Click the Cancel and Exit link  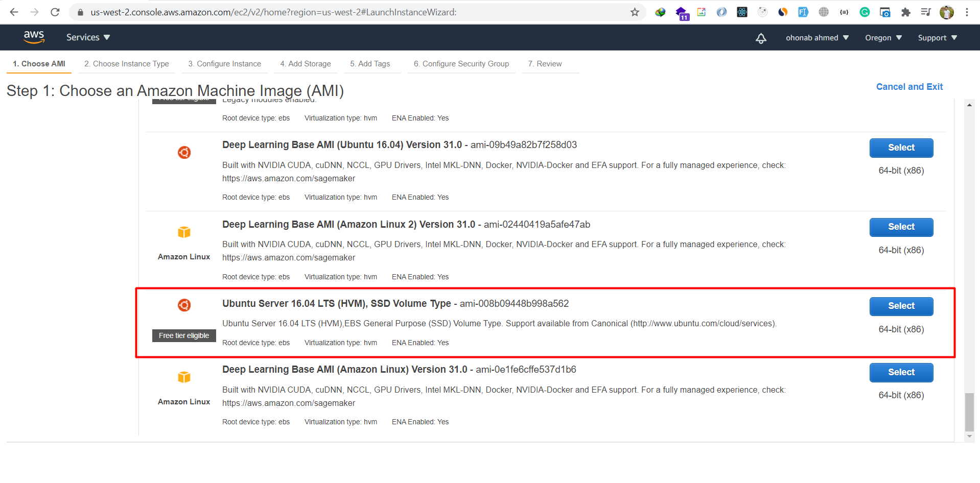909,87
